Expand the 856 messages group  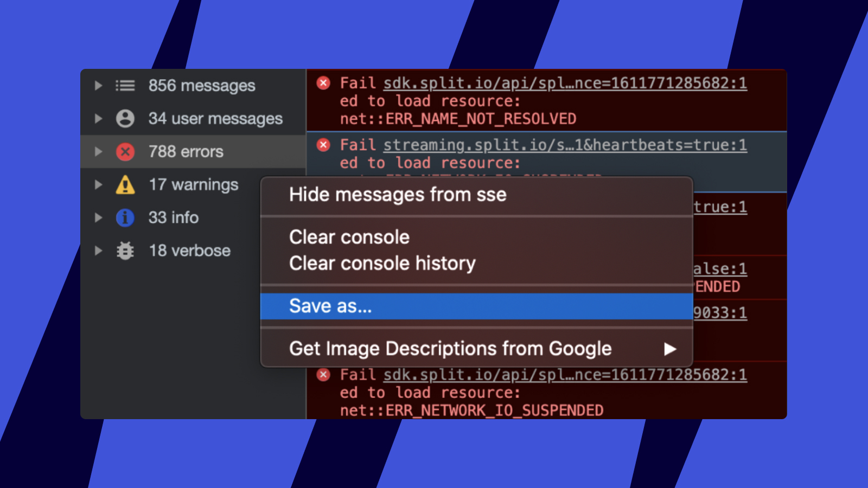point(98,86)
